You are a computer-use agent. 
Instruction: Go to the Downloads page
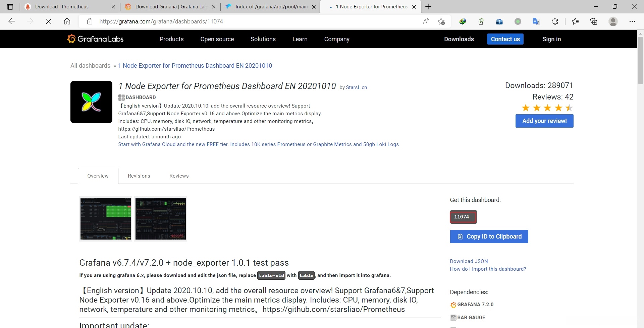[459, 39]
